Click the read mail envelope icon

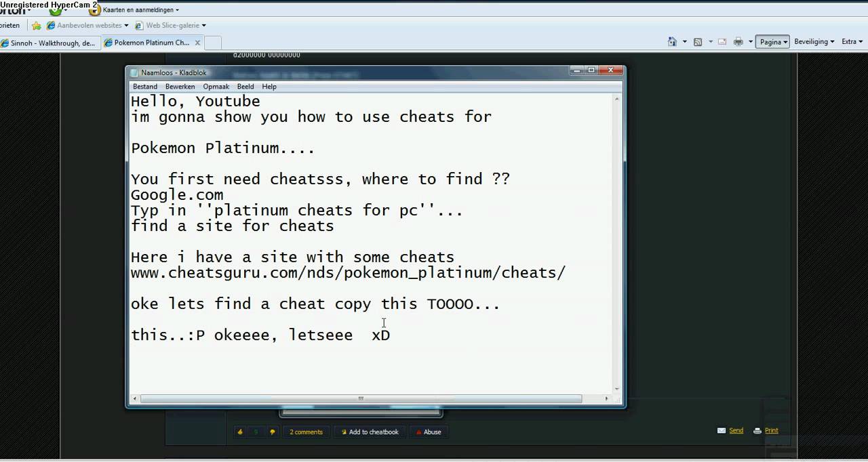(723, 41)
